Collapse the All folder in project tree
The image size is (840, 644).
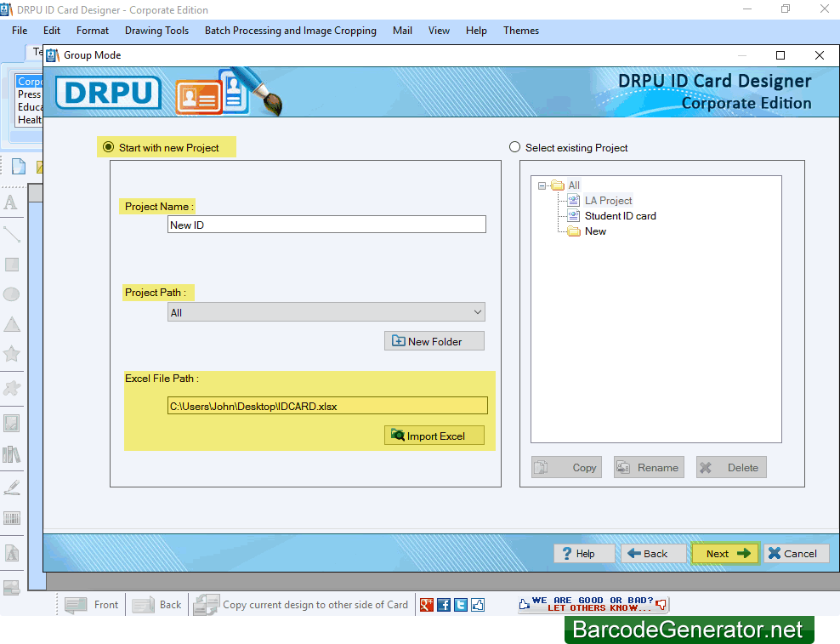click(543, 185)
